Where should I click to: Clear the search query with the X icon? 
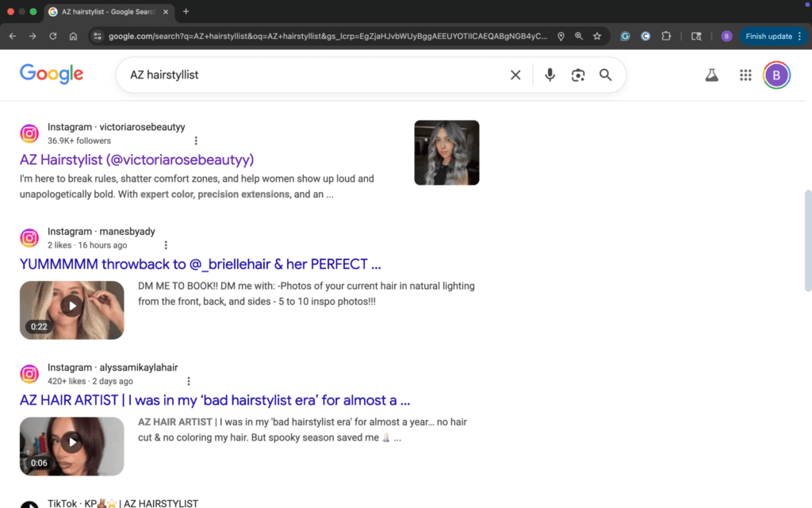[515, 75]
